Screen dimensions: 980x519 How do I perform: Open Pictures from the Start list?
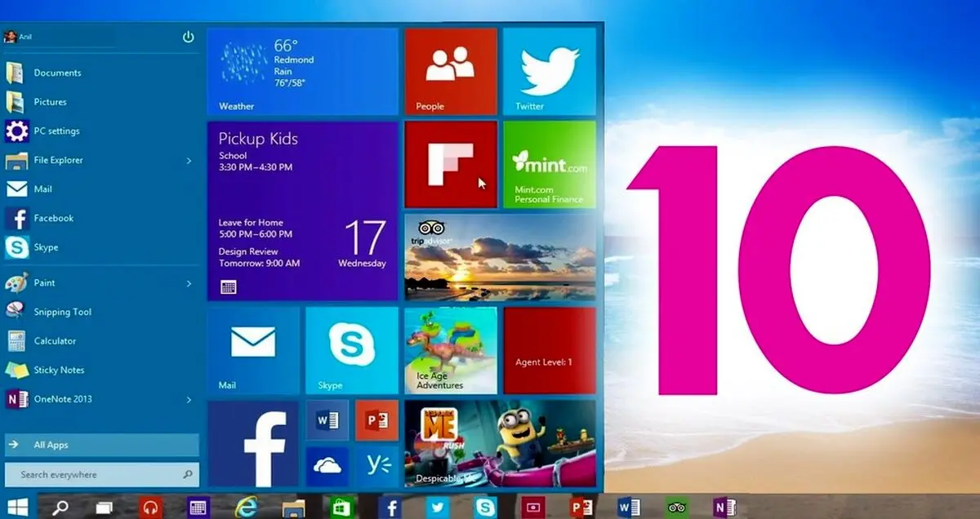[101, 102]
